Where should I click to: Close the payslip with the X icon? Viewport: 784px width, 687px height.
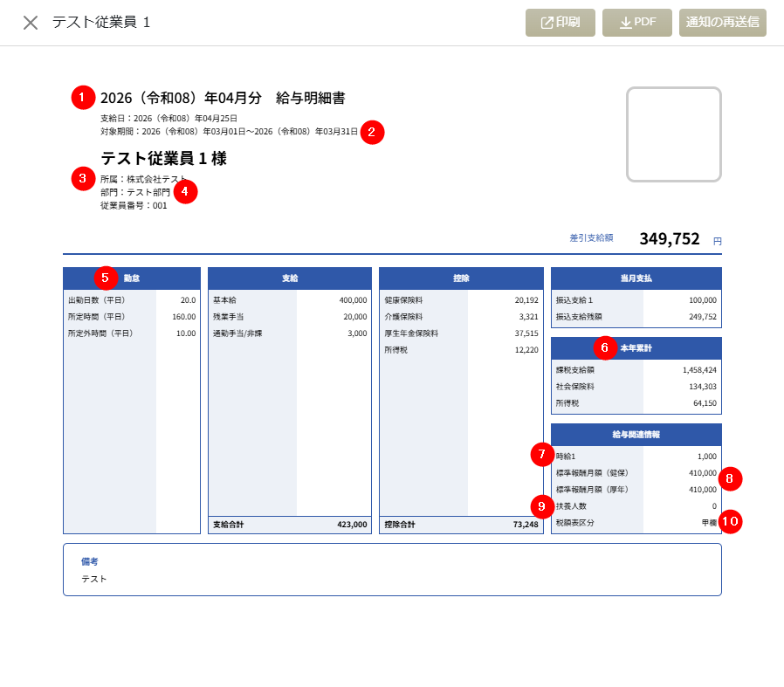[31, 23]
